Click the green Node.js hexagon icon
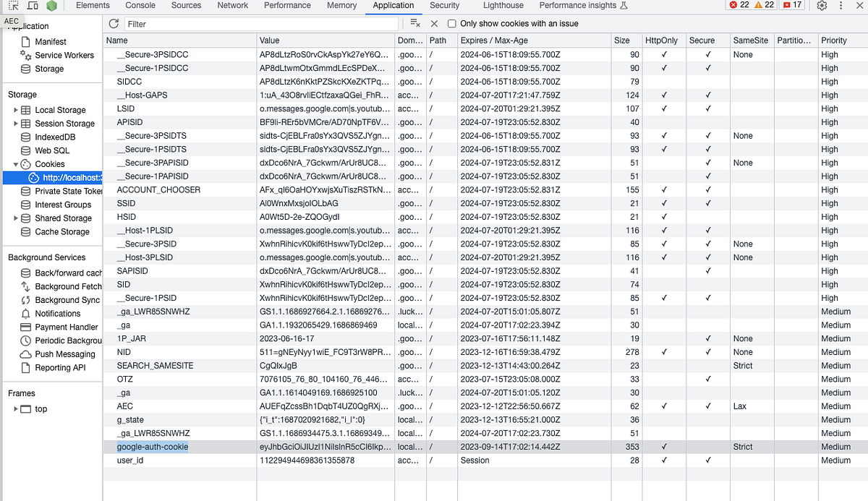Viewport: 868px width, 501px height. point(51,6)
